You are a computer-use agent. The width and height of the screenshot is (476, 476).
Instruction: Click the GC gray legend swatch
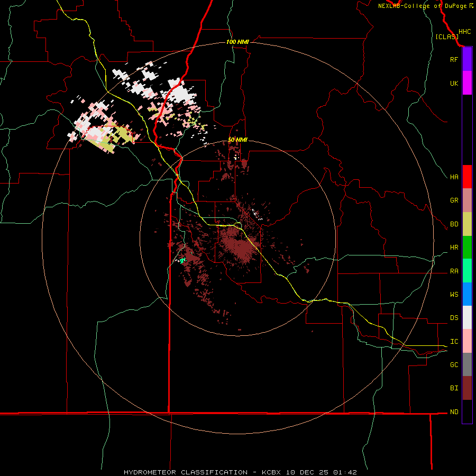(x=467, y=364)
